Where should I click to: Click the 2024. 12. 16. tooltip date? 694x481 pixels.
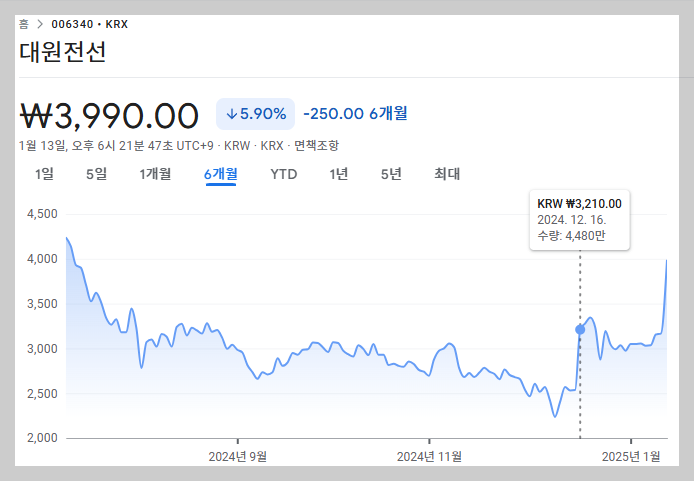pos(571,220)
